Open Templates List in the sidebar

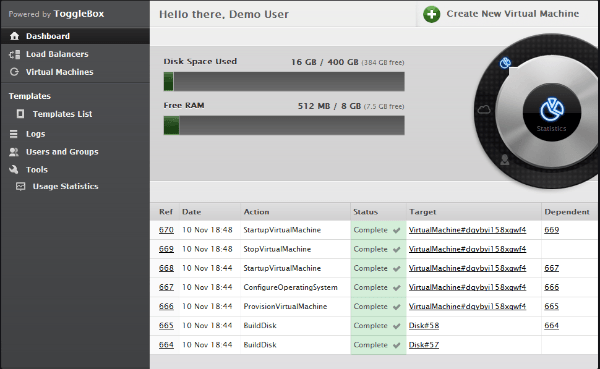click(62, 114)
